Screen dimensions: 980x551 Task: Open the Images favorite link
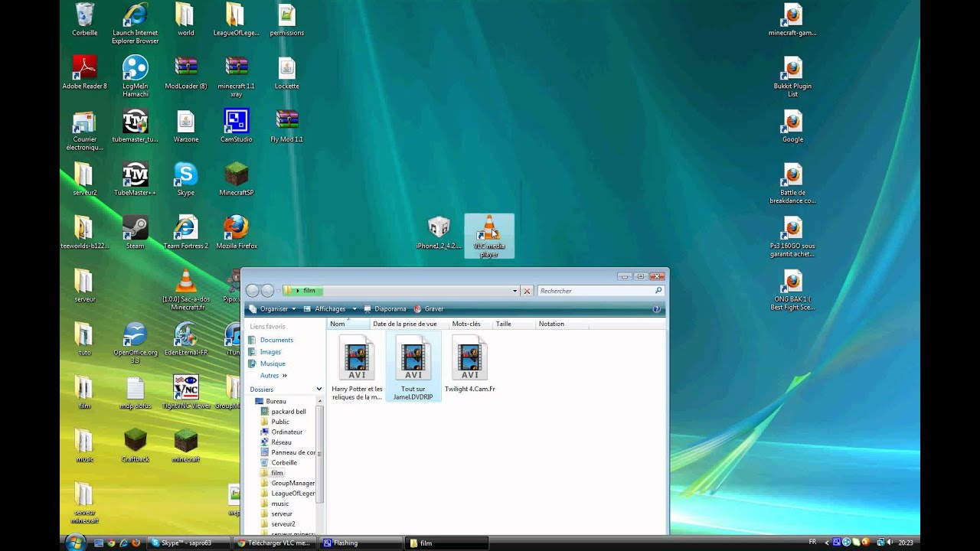270,352
